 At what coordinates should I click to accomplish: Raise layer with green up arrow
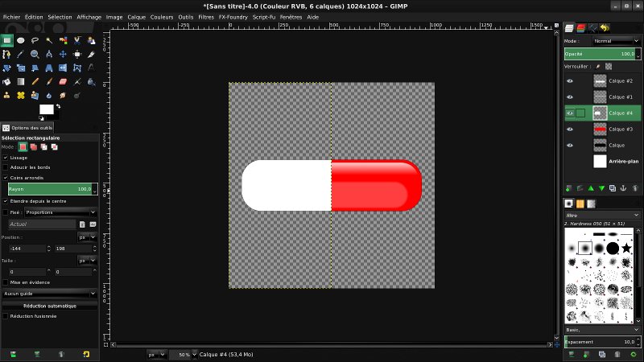591,188
